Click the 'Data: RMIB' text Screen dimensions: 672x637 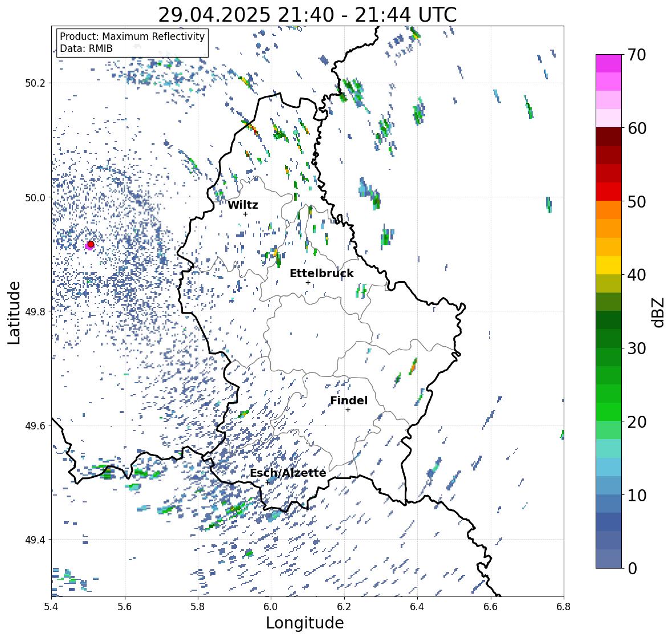[x=86, y=48]
